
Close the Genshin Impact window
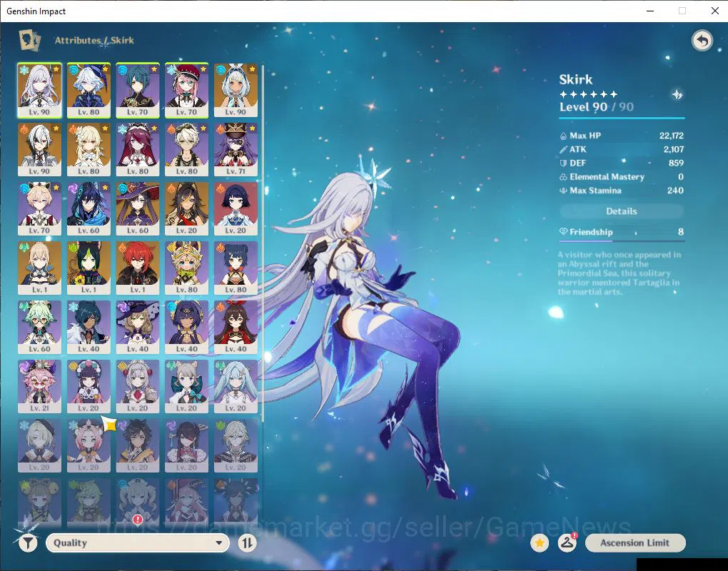pos(715,11)
